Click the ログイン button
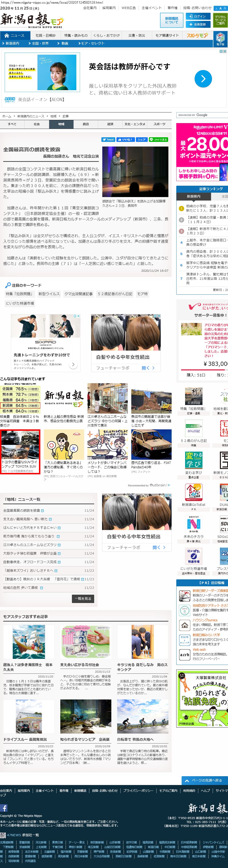Viewport: 228px width, 868px height. tap(198, 16)
